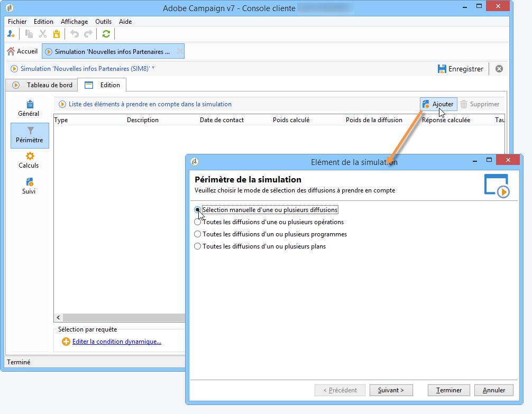The image size is (532, 414).
Task: Open the Général section in sidebar
Action: tap(29, 109)
